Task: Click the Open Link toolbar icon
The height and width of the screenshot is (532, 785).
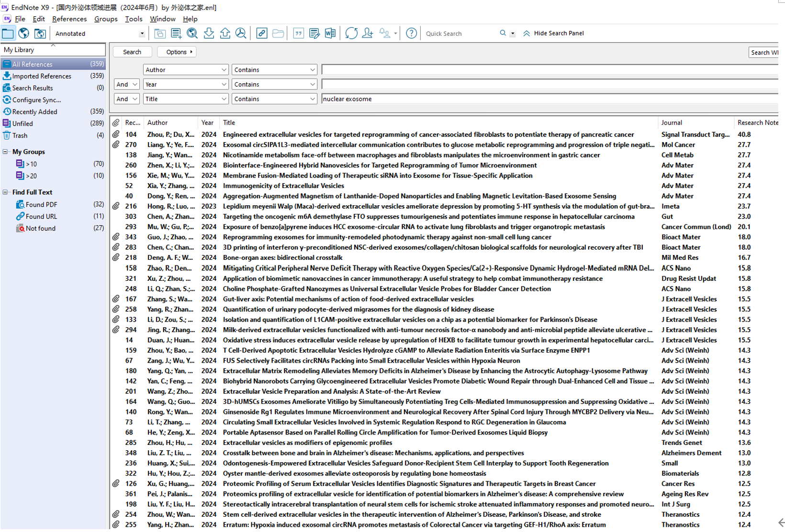Action: 262,33
